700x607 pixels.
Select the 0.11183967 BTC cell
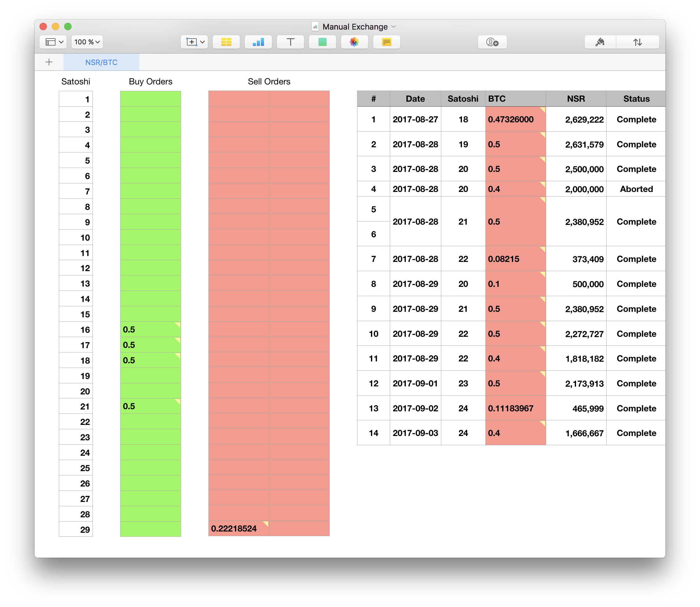tap(516, 409)
